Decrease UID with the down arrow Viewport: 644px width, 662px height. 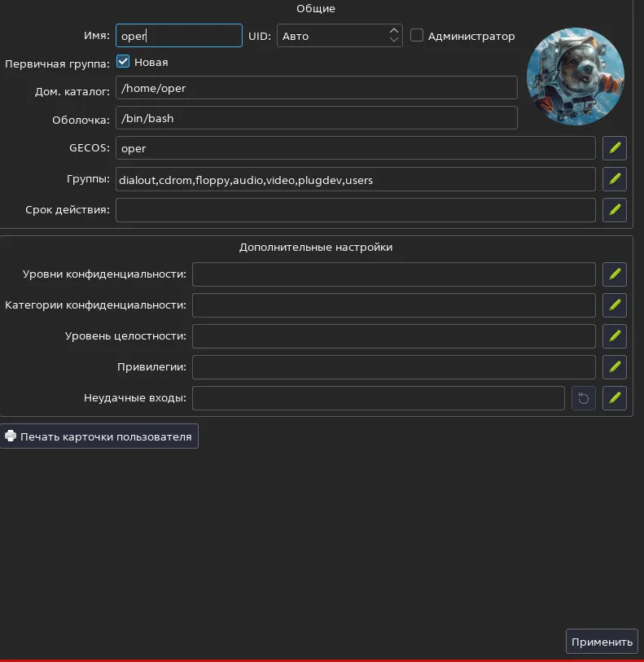394,40
